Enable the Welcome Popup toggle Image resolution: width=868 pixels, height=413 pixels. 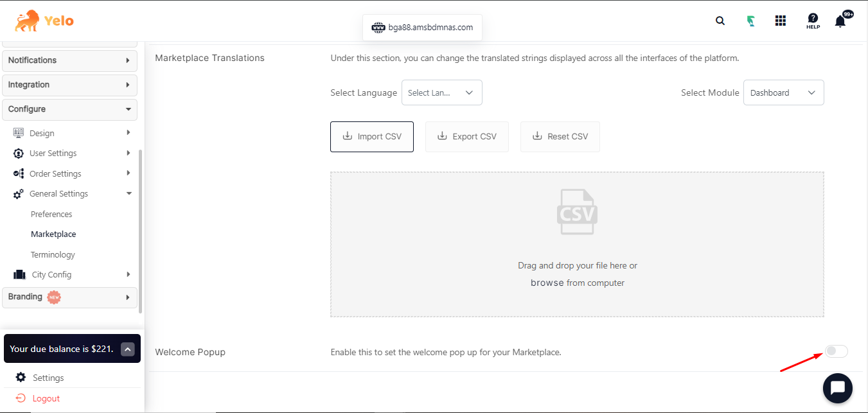coord(837,351)
